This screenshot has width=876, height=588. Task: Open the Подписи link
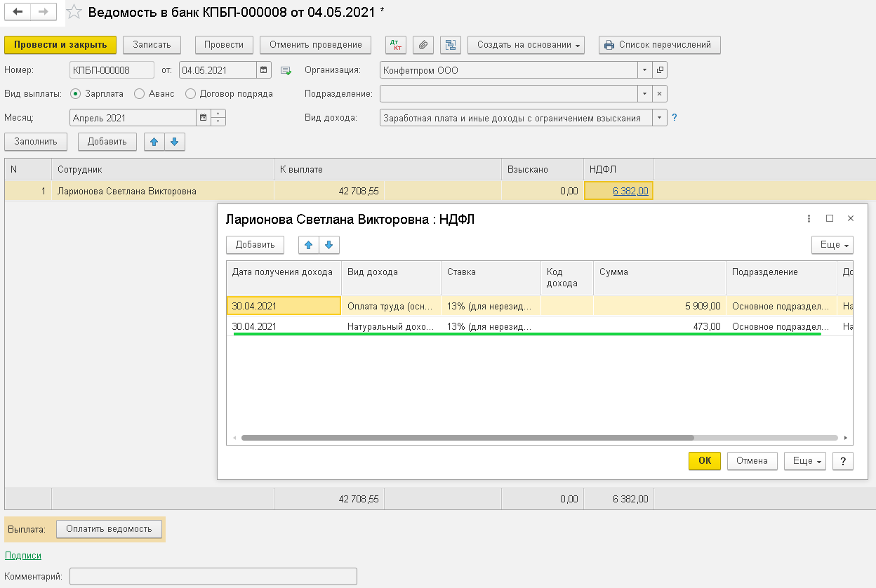23,555
